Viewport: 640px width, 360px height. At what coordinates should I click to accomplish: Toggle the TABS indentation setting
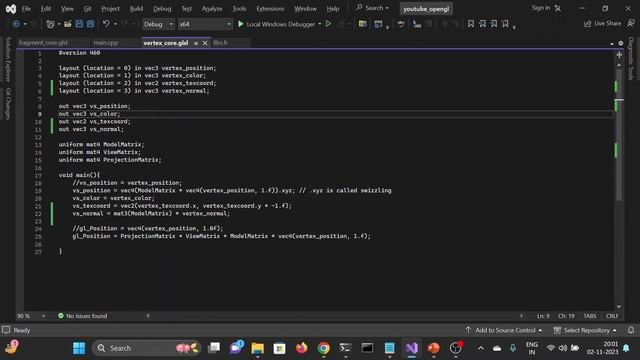click(590, 316)
